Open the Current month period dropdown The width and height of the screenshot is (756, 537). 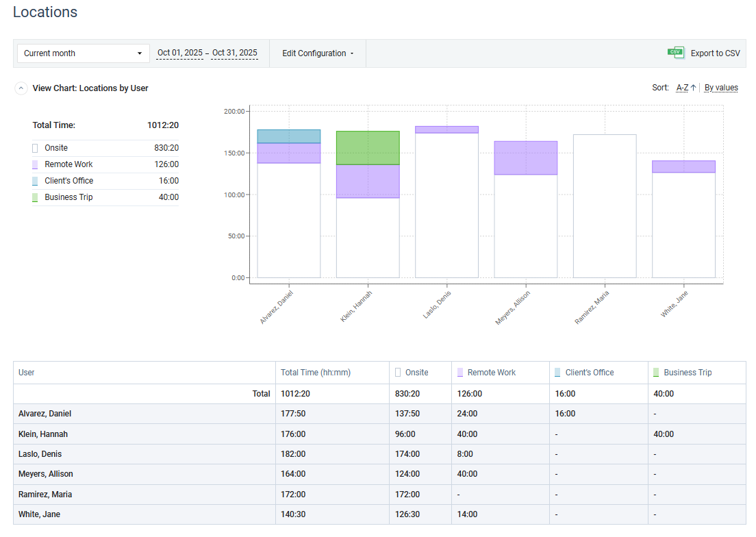click(83, 53)
